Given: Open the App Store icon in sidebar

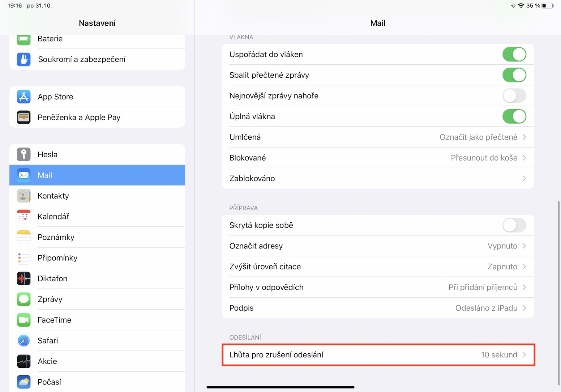Looking at the screenshot, I should click(24, 97).
